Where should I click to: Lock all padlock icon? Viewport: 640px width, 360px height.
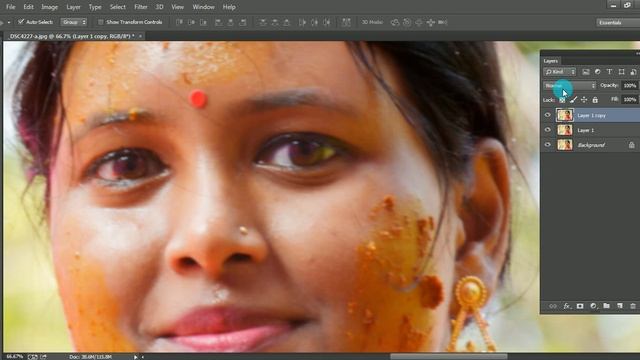[595, 100]
